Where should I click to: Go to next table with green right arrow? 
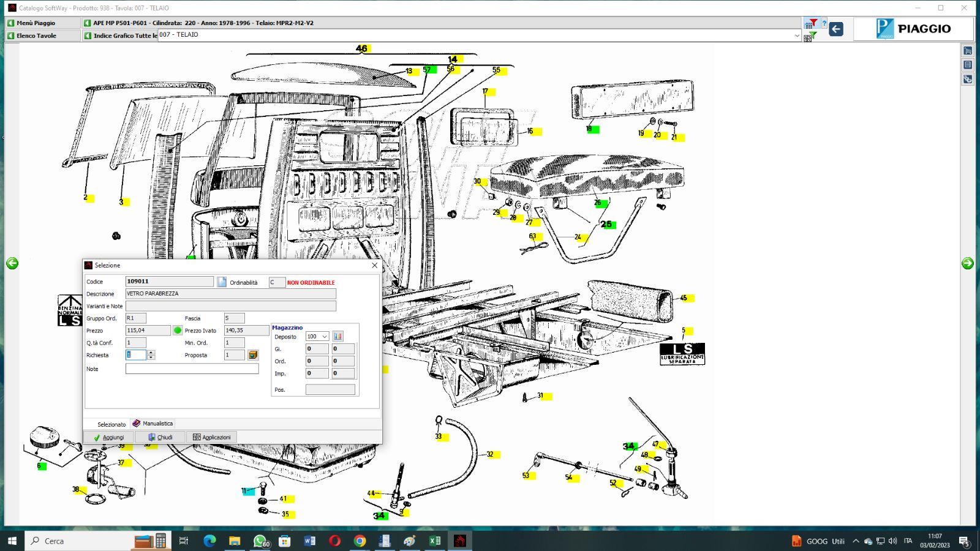968,263
